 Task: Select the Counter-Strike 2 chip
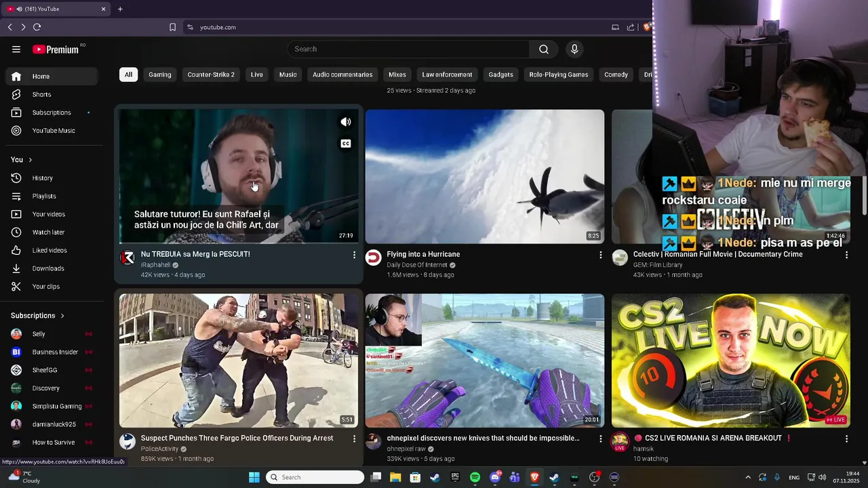point(211,75)
